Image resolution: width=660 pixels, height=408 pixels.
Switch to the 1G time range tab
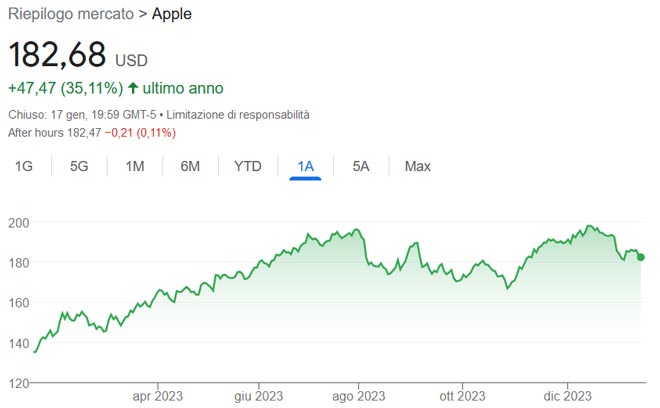24,166
